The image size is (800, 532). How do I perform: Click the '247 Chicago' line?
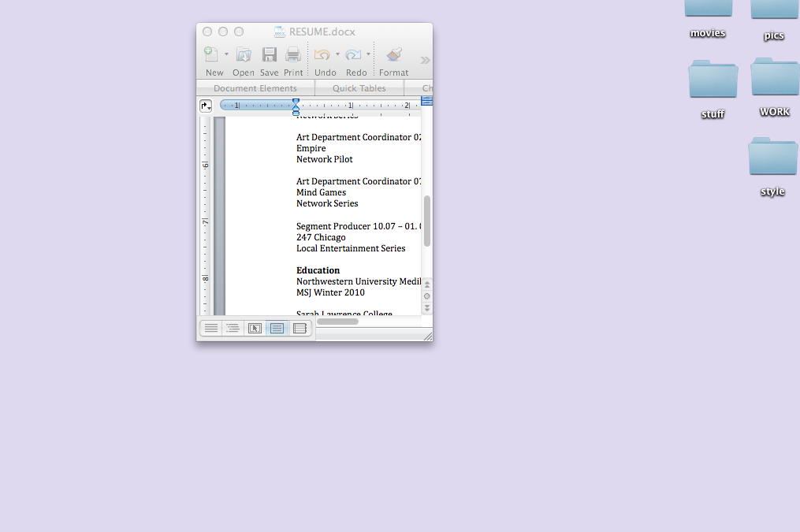pyautogui.click(x=321, y=237)
